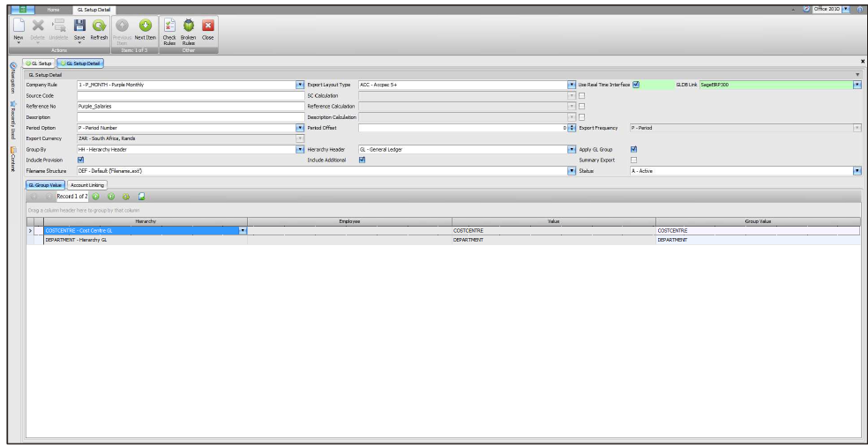Uncheck Include Provision
The height and width of the screenshot is (447, 868).
point(80,160)
